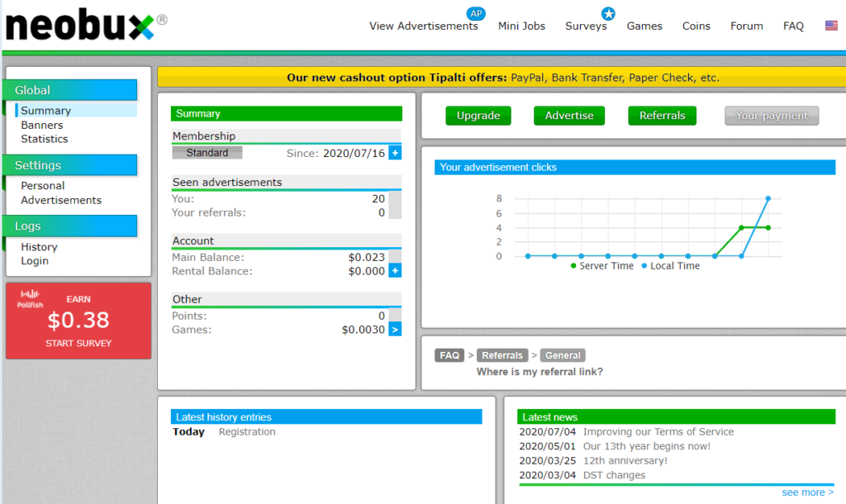Click the Main Balance value $0.023
The height and width of the screenshot is (504, 846).
click(x=366, y=258)
